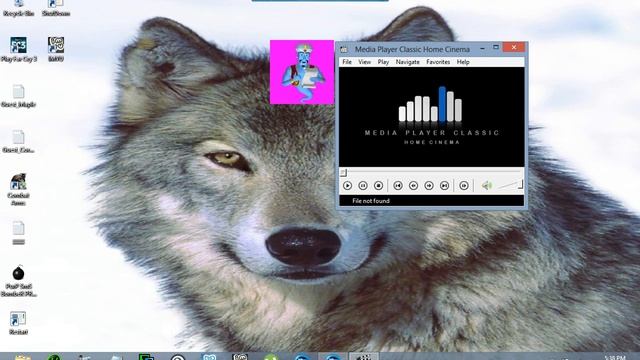Select the Recycle Bin desktop icon

[18, 8]
